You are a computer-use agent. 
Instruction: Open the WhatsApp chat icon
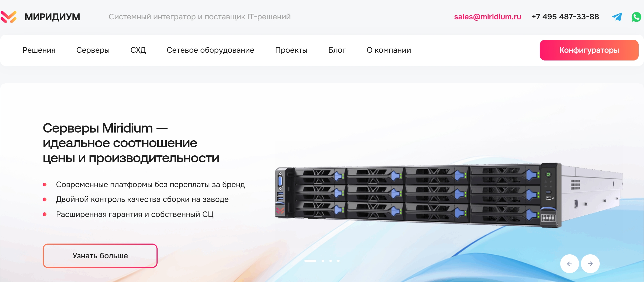coord(636,17)
